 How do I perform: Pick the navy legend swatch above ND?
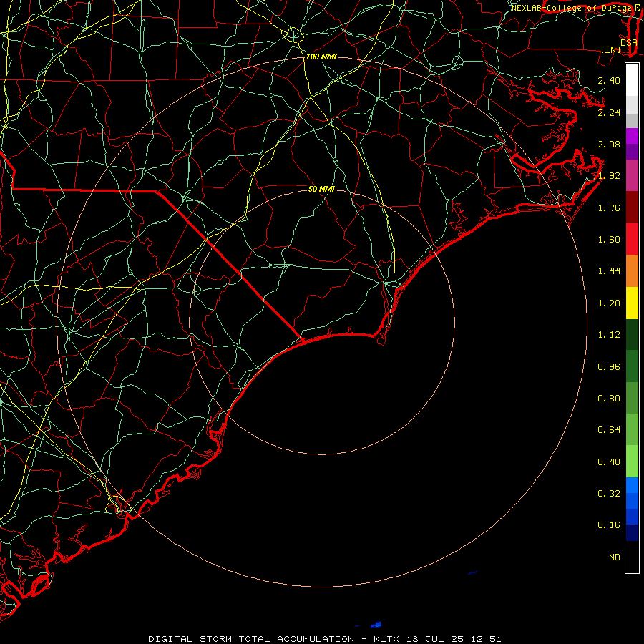tap(632, 533)
